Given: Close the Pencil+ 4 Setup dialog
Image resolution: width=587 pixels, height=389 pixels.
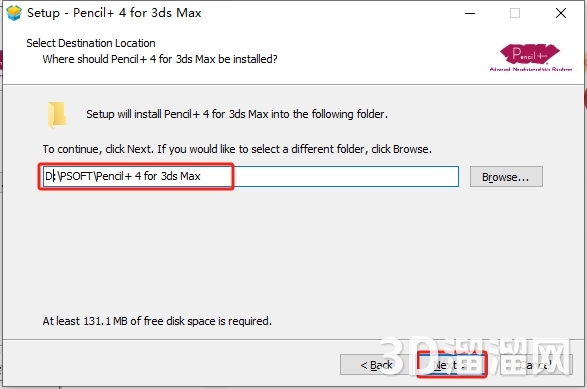Looking at the screenshot, I should (560, 13).
